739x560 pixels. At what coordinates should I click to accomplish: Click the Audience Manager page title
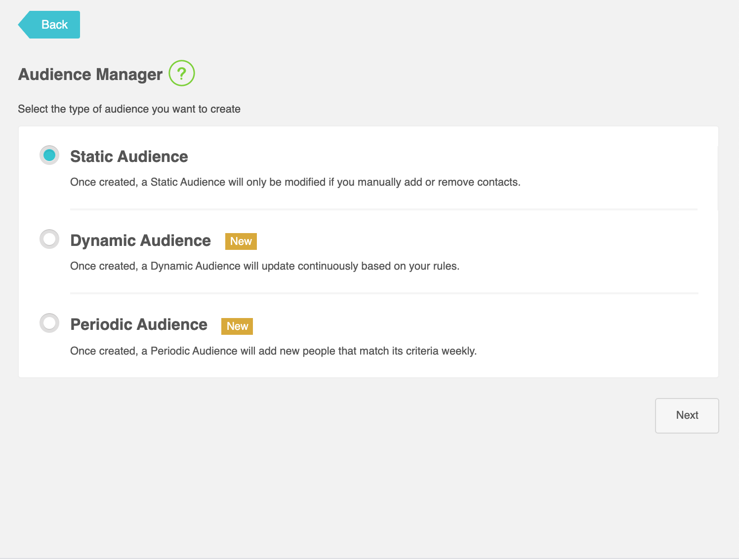pos(90,75)
